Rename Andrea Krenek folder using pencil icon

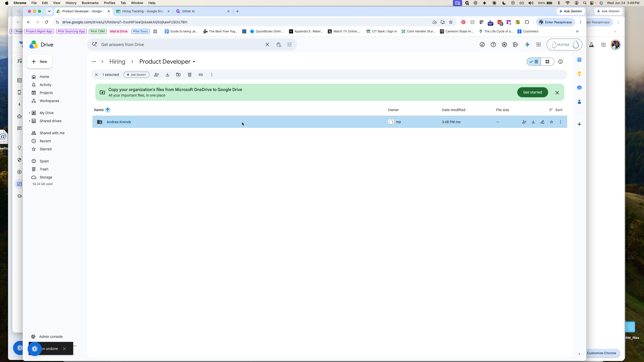(x=542, y=122)
